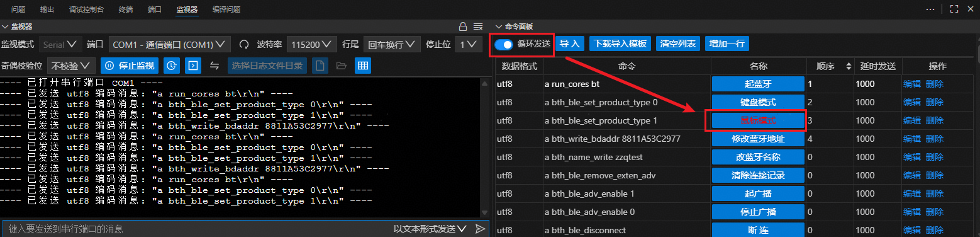Open the COM1 port dropdown
Screen dimensions: 980x237
click(x=170, y=45)
